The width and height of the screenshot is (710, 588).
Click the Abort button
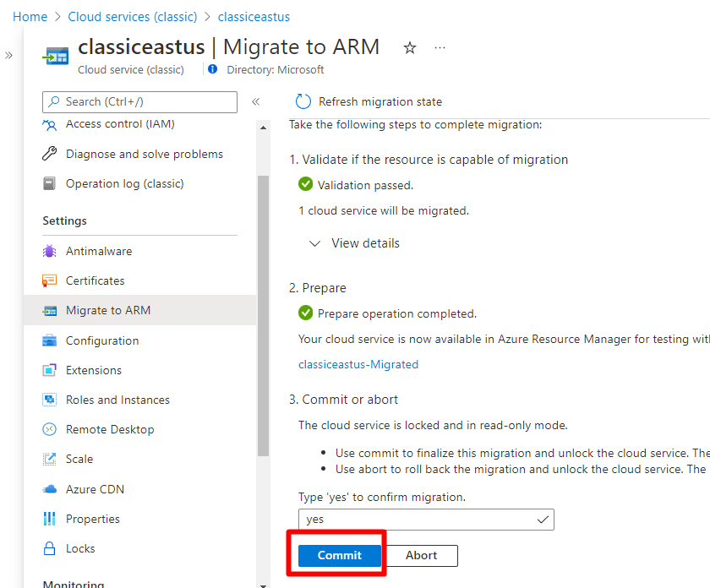click(421, 555)
